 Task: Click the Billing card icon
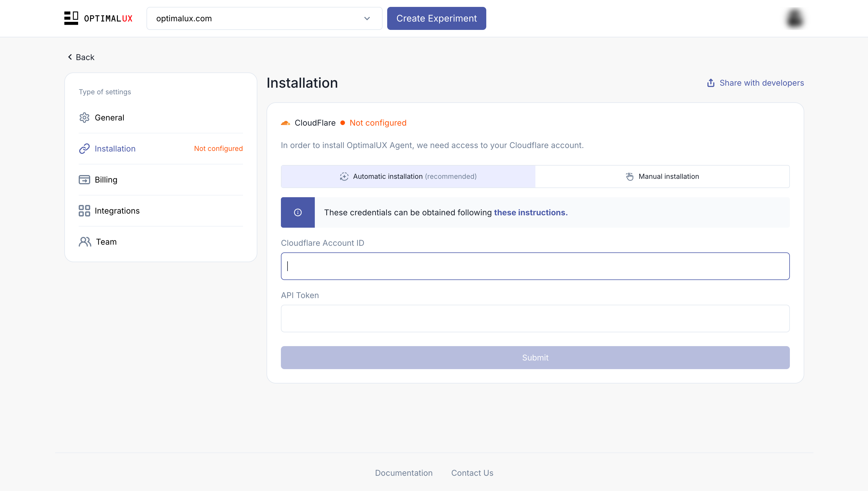click(84, 180)
